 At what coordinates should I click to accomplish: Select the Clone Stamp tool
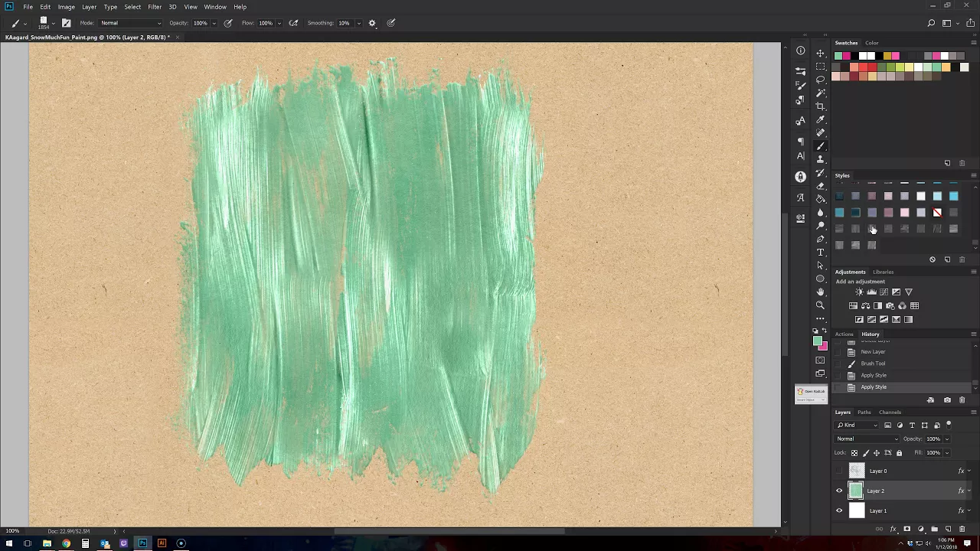click(x=820, y=159)
